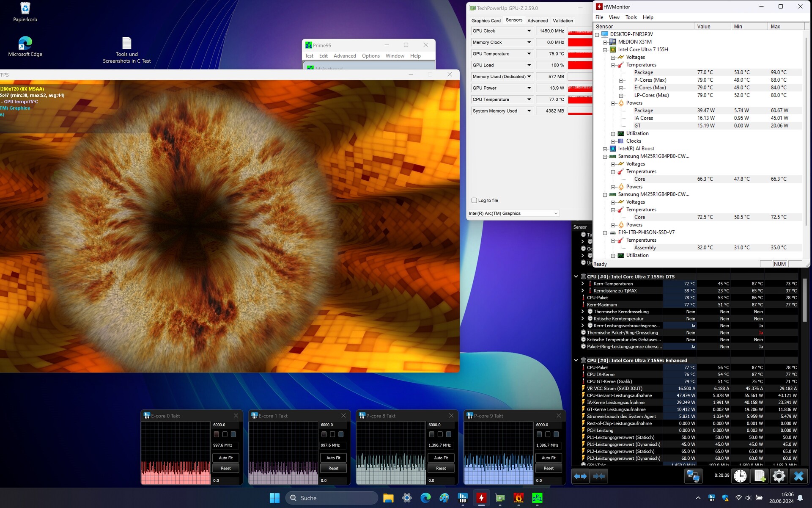This screenshot has width=812, height=508.
Task: Open HWiNFO network monitoring computers icon
Action: [x=693, y=476]
